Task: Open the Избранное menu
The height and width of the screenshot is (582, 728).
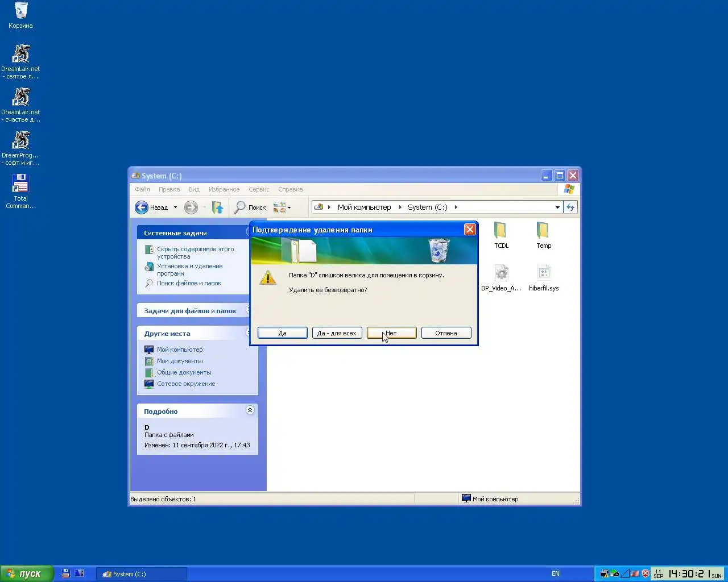Action: 224,189
